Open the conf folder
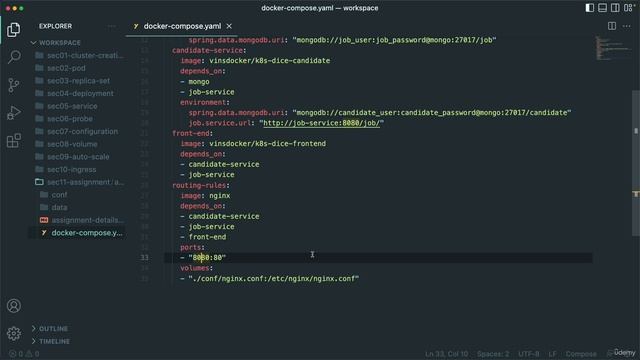640x360 pixels. point(54,195)
